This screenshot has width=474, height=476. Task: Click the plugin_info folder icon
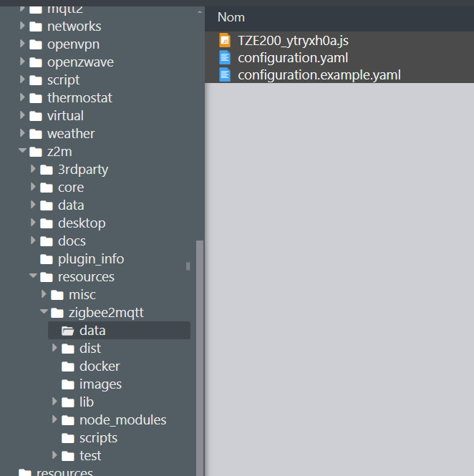tap(47, 259)
